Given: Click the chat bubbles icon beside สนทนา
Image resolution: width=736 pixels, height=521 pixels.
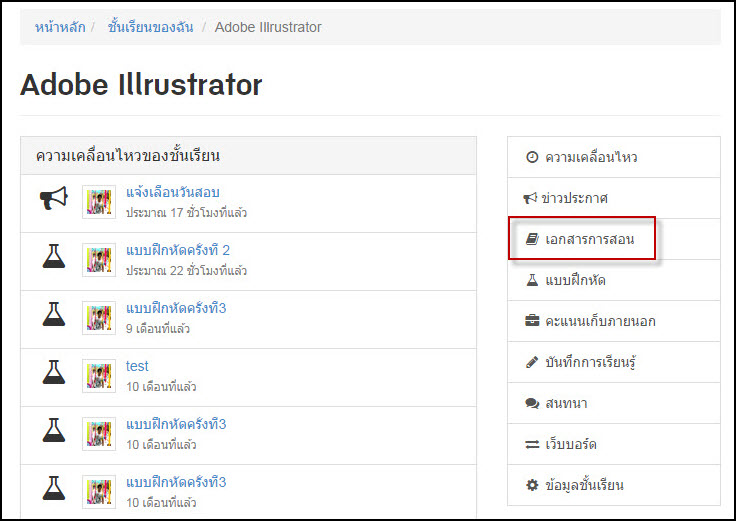Looking at the screenshot, I should (x=532, y=403).
